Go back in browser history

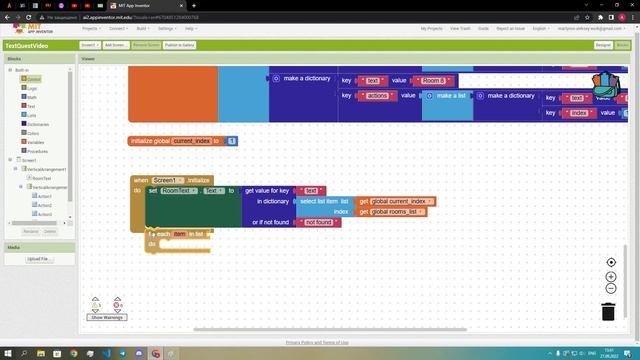click(x=7, y=18)
